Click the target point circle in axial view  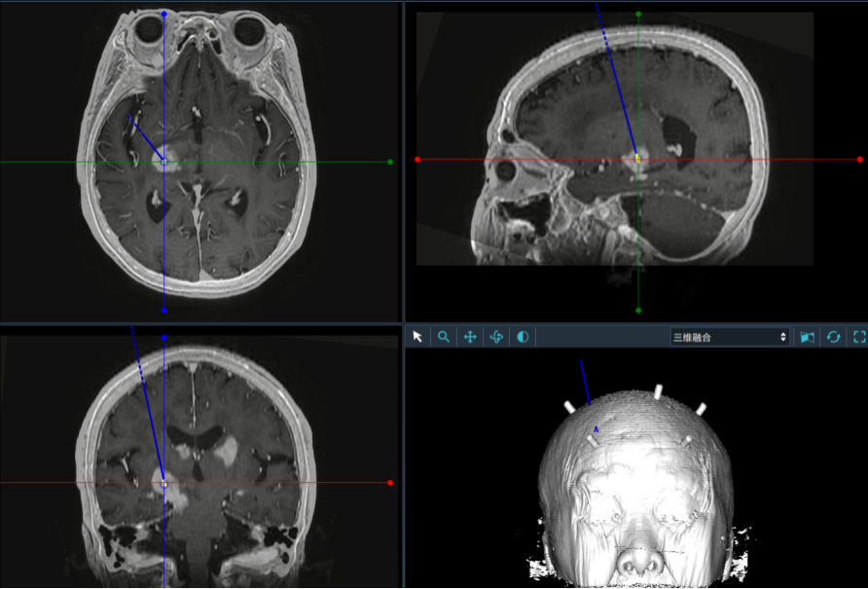(163, 162)
